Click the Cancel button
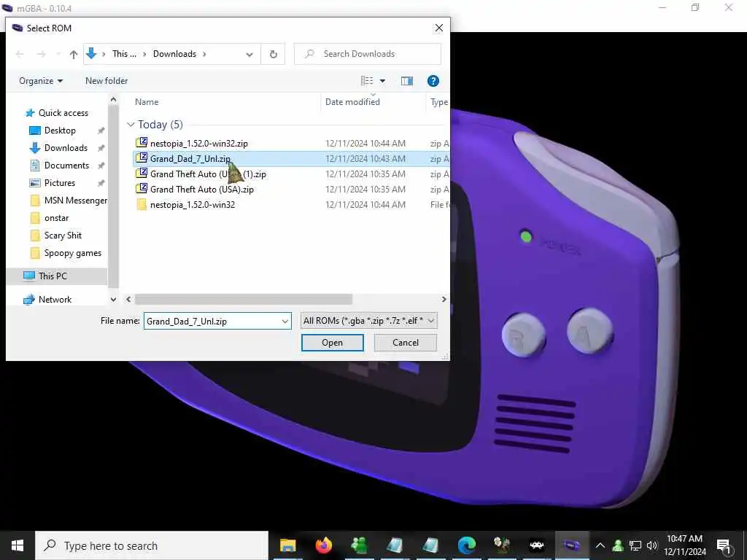 406,343
